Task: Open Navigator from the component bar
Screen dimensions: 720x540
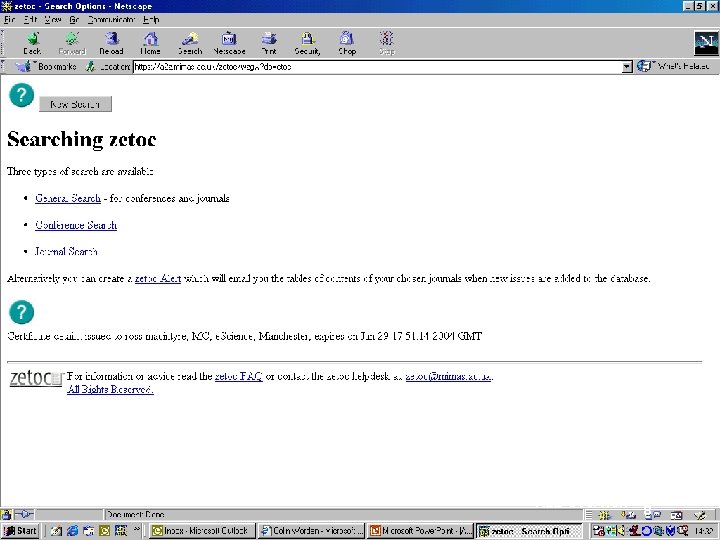Action: pos(604,515)
